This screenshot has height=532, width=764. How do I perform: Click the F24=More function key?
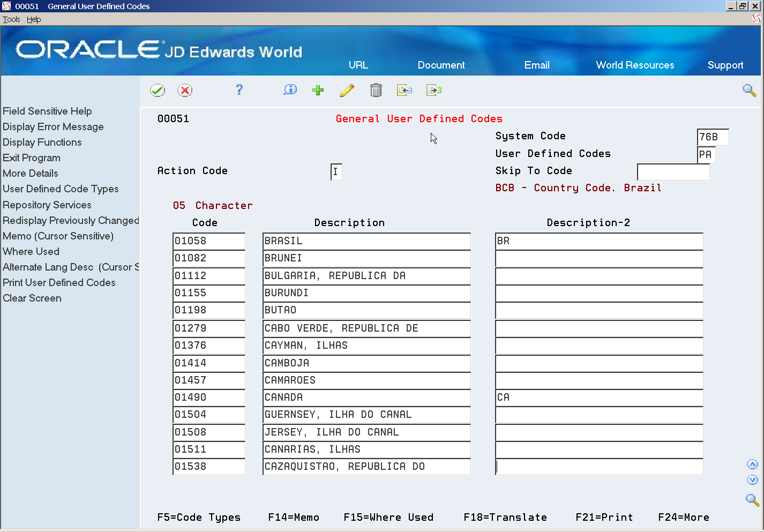[x=684, y=517]
